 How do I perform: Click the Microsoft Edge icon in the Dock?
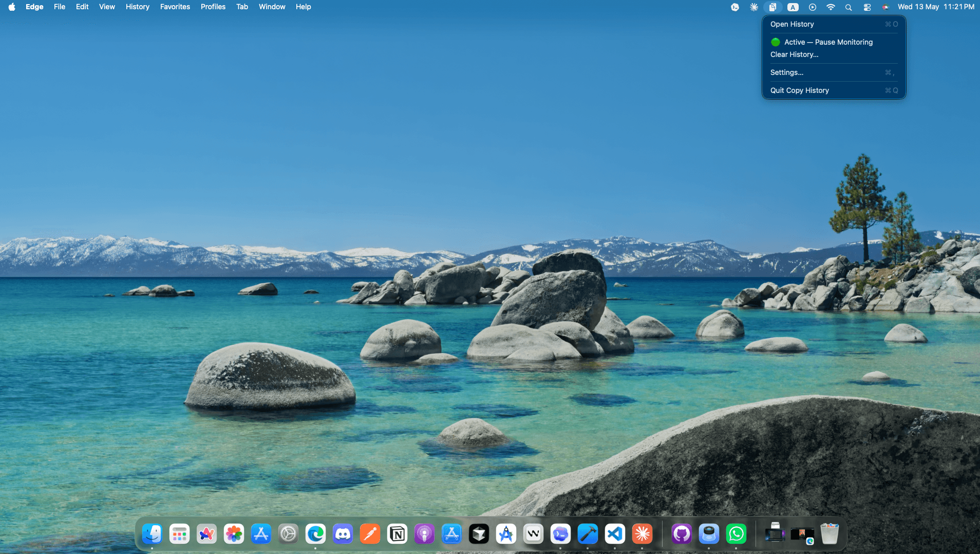(315, 534)
